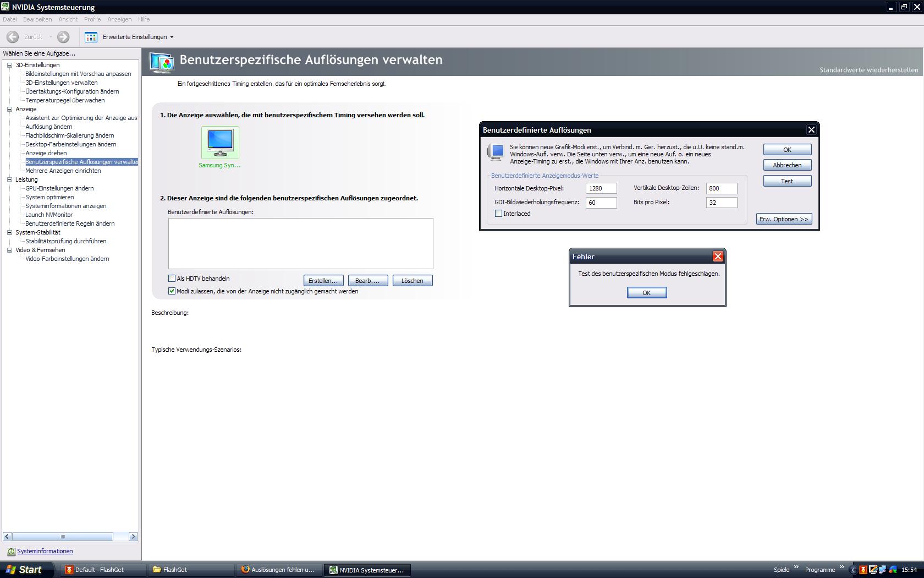
Task: Select Mehrere Anzeigen einrichten tree item
Action: [x=63, y=171]
